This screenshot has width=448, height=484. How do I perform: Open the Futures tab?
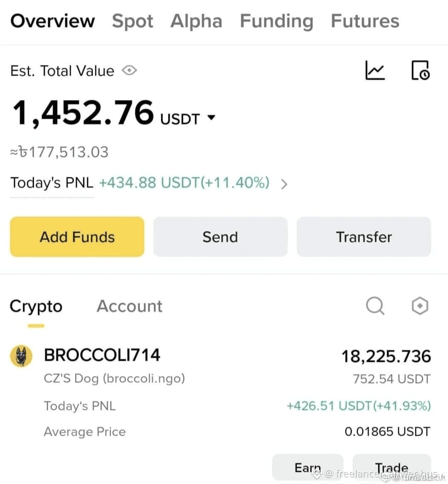click(365, 21)
